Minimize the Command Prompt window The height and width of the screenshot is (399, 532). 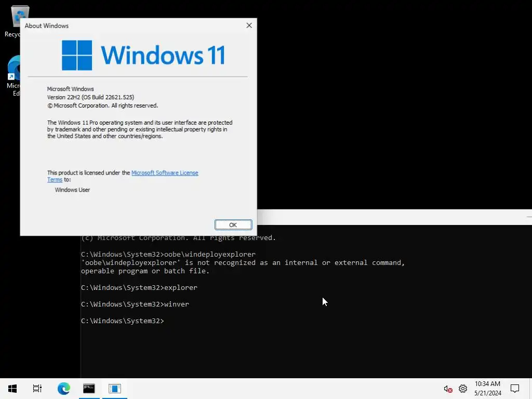pos(528,217)
